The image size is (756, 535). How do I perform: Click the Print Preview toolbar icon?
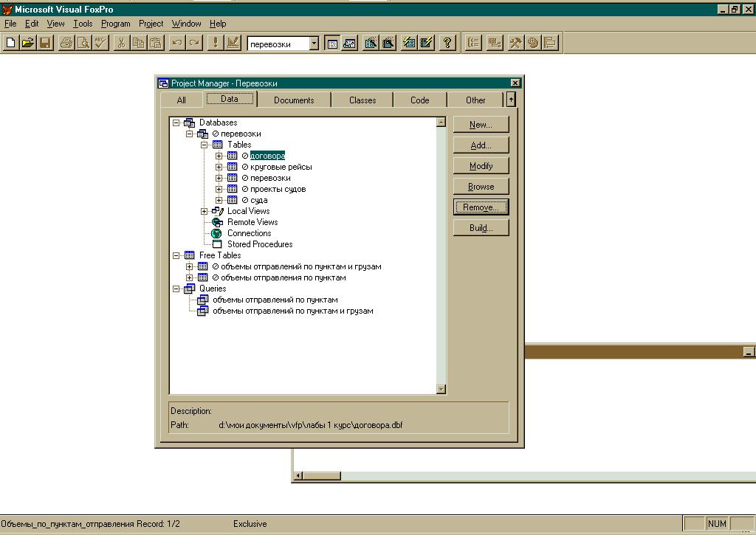click(83, 43)
